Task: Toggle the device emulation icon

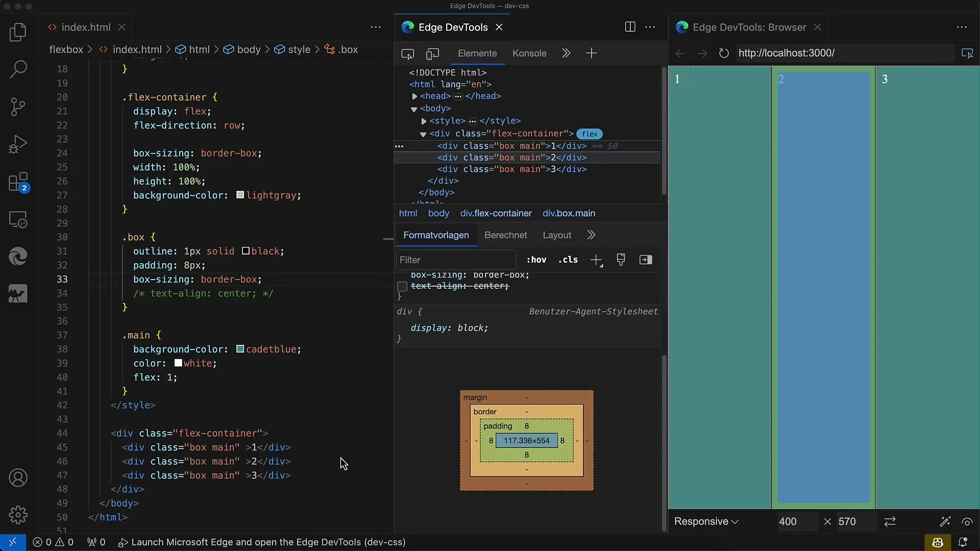Action: coord(433,54)
